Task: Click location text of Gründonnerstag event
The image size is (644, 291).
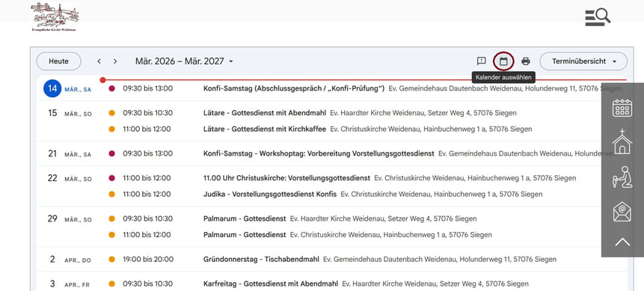Action: tap(440, 260)
